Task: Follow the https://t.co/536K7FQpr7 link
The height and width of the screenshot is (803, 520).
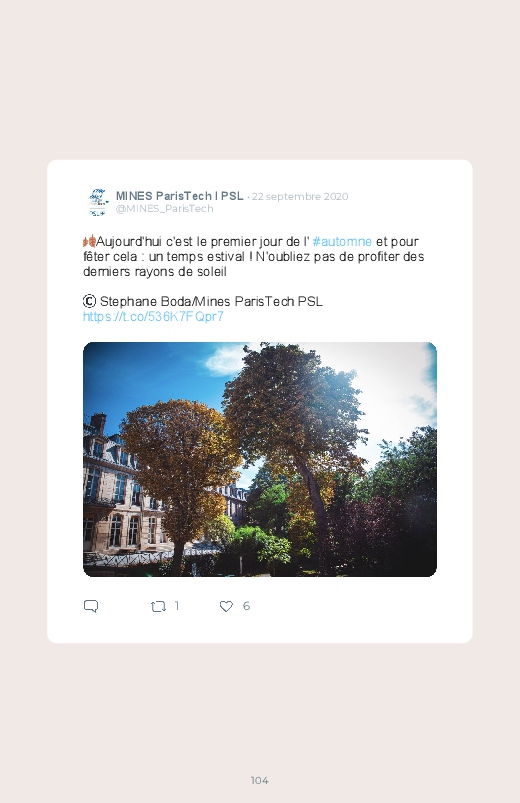Action: (153, 316)
